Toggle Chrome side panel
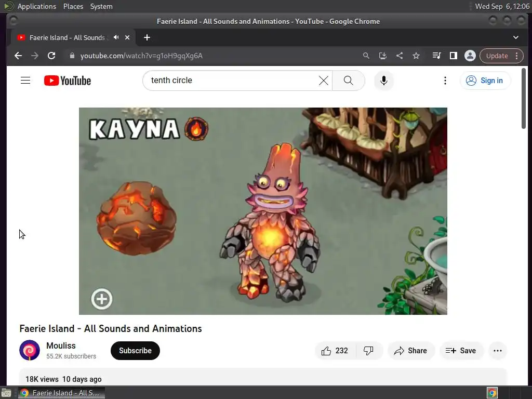The height and width of the screenshot is (399, 532). tap(453, 56)
